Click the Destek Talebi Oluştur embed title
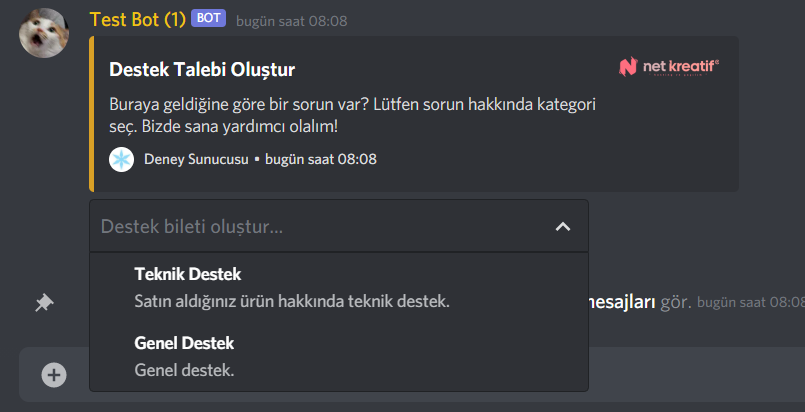This screenshot has height=412, width=805. coord(202,70)
